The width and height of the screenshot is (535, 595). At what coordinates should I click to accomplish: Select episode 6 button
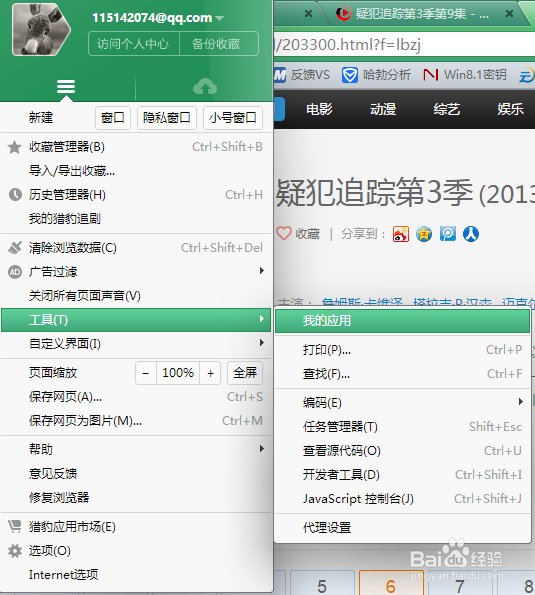(x=391, y=583)
